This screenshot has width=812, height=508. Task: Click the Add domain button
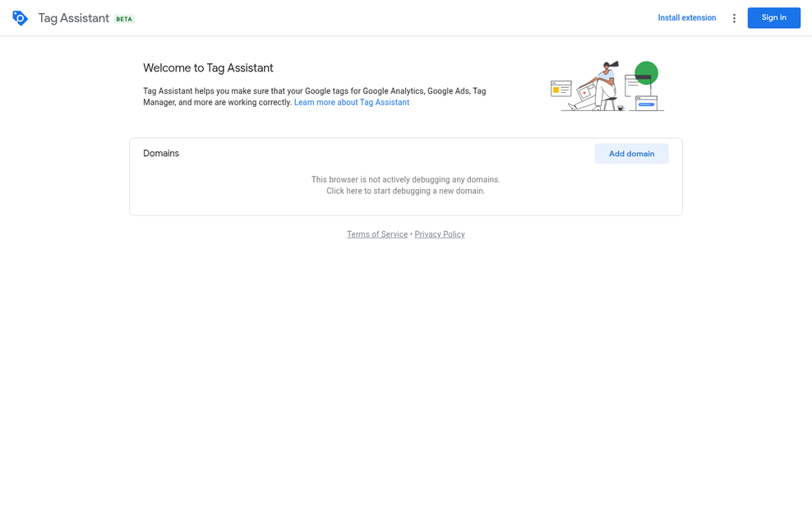pyautogui.click(x=631, y=154)
